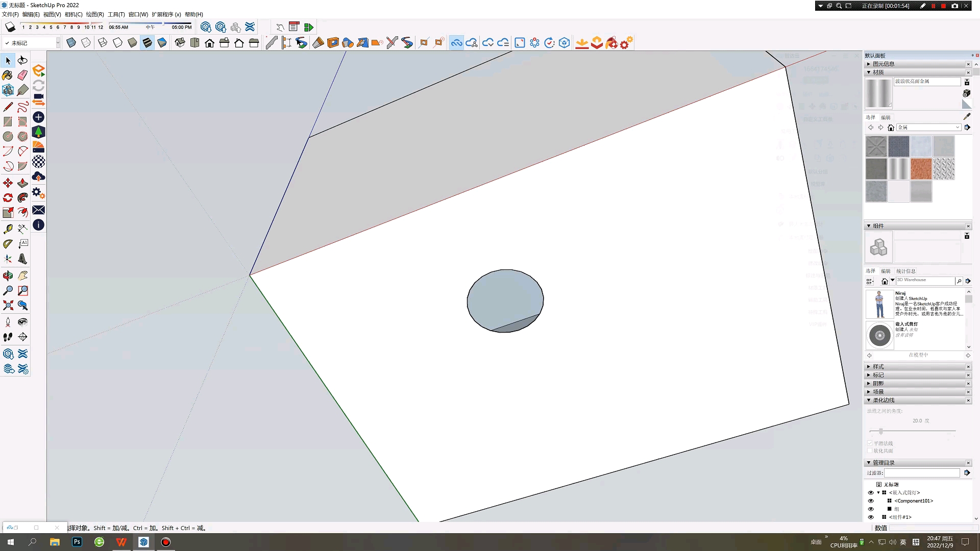Toggle the 软化共面 checkbox

pyautogui.click(x=870, y=450)
